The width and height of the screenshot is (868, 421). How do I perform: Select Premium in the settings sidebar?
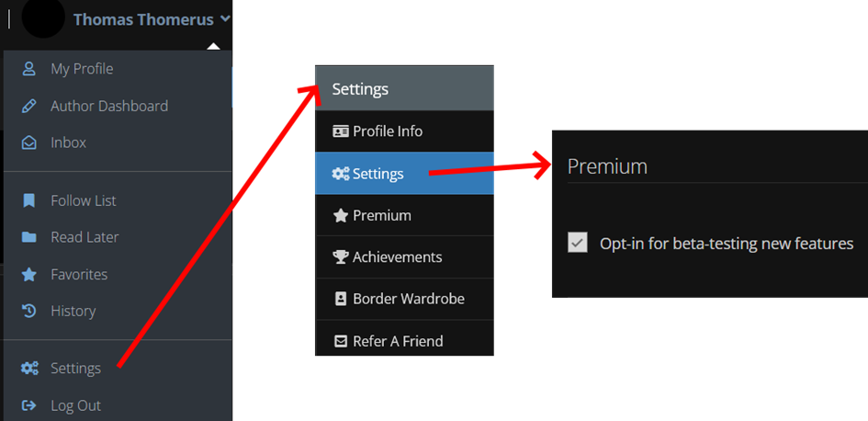point(404,215)
